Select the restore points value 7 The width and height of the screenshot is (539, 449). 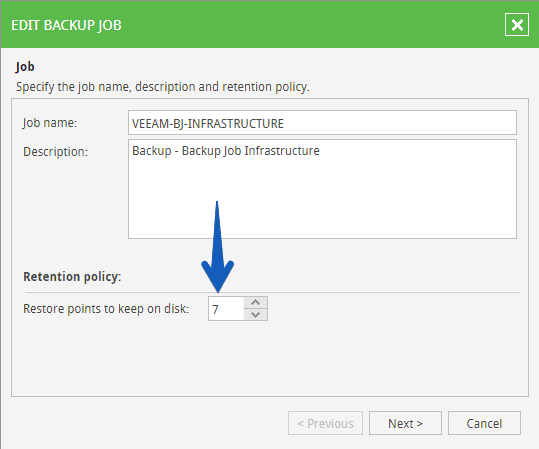(216, 309)
